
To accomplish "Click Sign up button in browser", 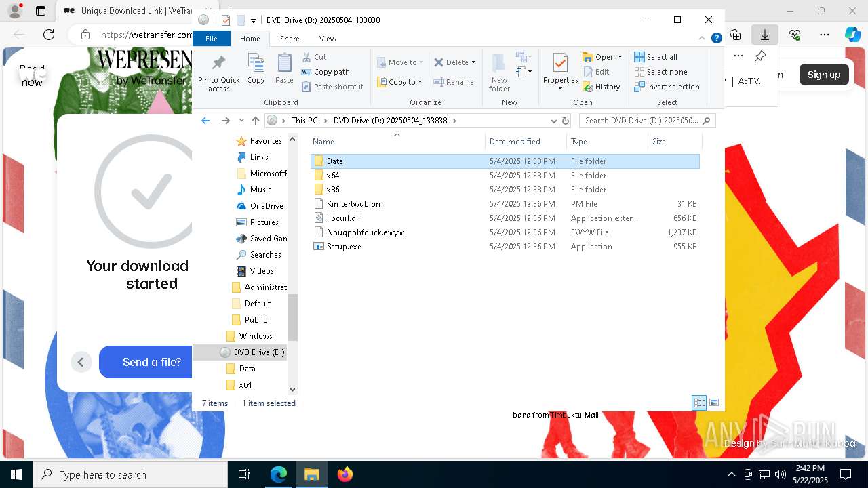I will [x=824, y=75].
